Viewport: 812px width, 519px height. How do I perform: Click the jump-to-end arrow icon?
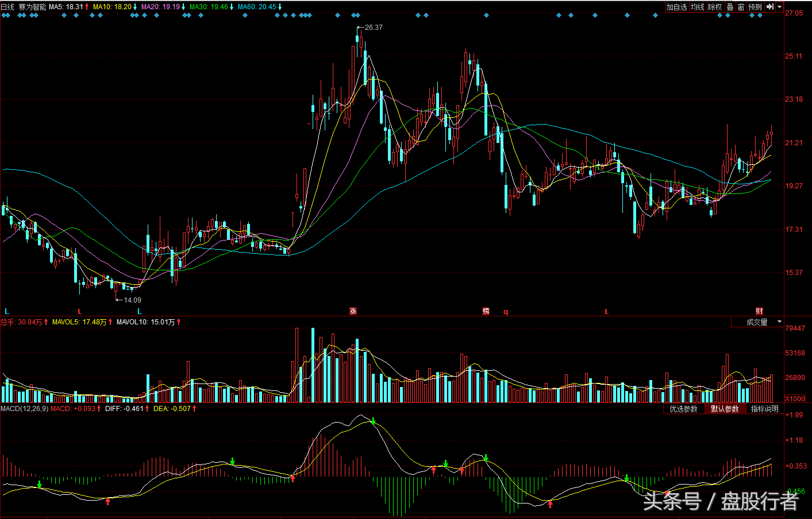770,7
